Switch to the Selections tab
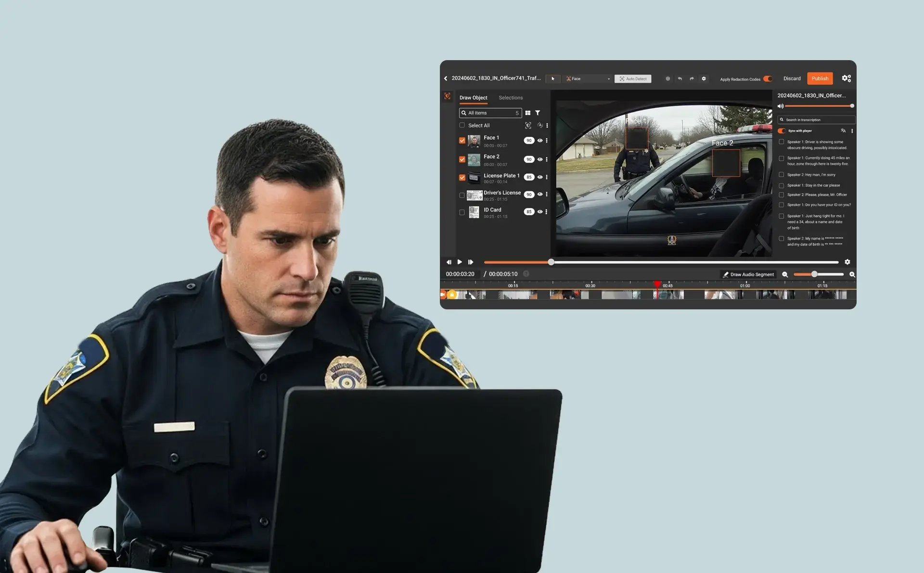Image resolution: width=924 pixels, height=573 pixels. (x=510, y=98)
